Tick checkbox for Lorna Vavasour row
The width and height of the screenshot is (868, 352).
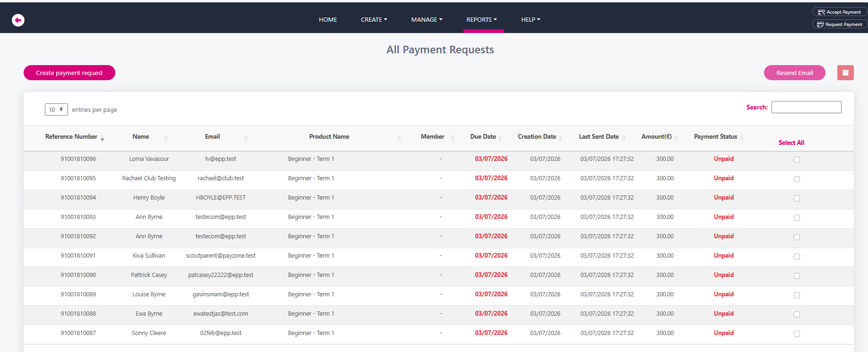pyautogui.click(x=797, y=159)
